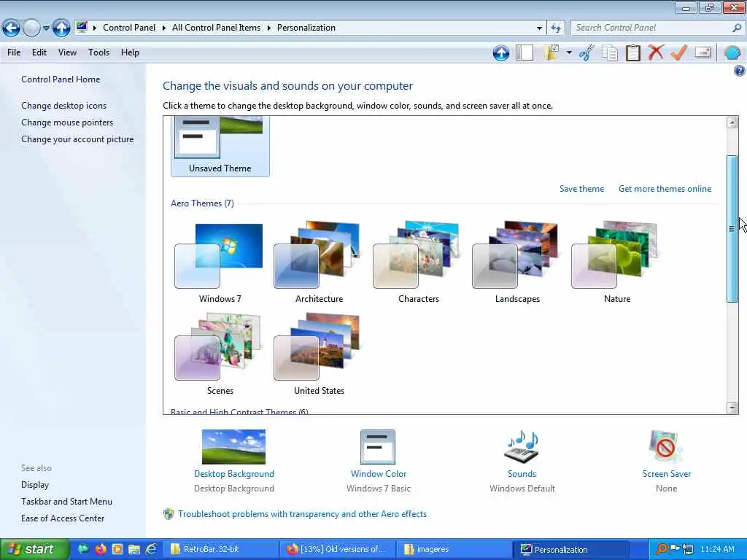Select the Characters theme
The height and width of the screenshot is (560, 747).
coord(418,262)
